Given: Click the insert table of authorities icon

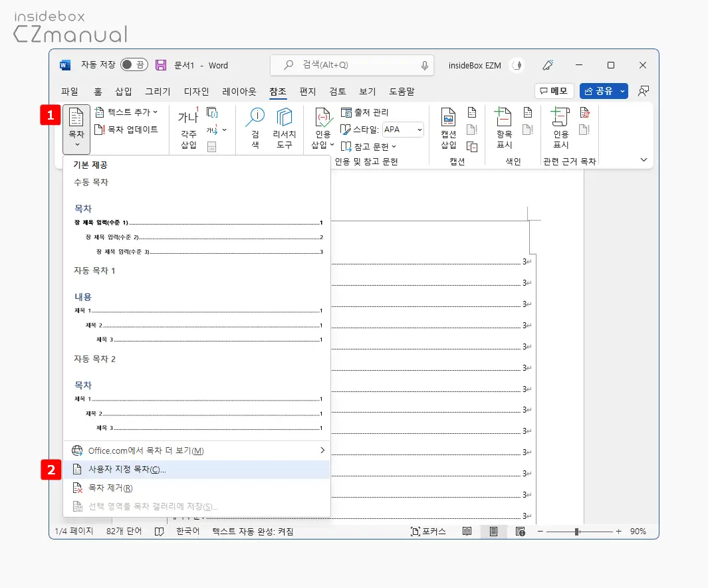Looking at the screenshot, I should click(585, 112).
